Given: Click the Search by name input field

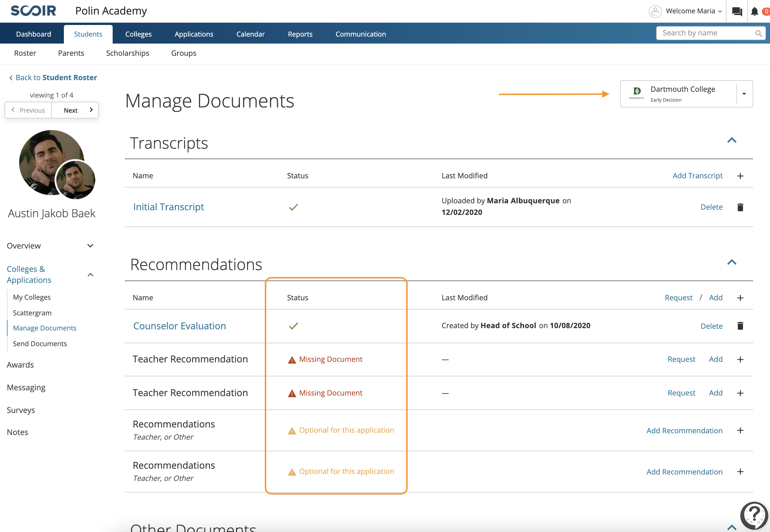Looking at the screenshot, I should (x=711, y=33).
